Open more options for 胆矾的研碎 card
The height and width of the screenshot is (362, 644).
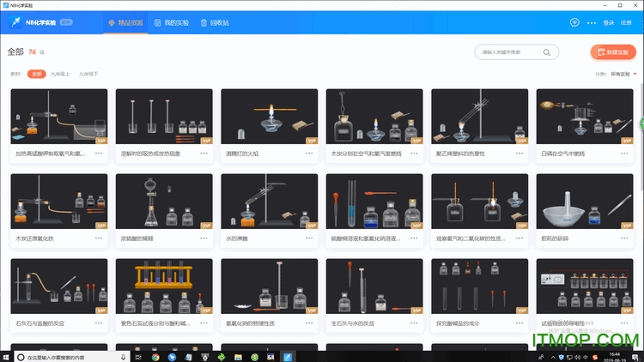[x=624, y=238]
